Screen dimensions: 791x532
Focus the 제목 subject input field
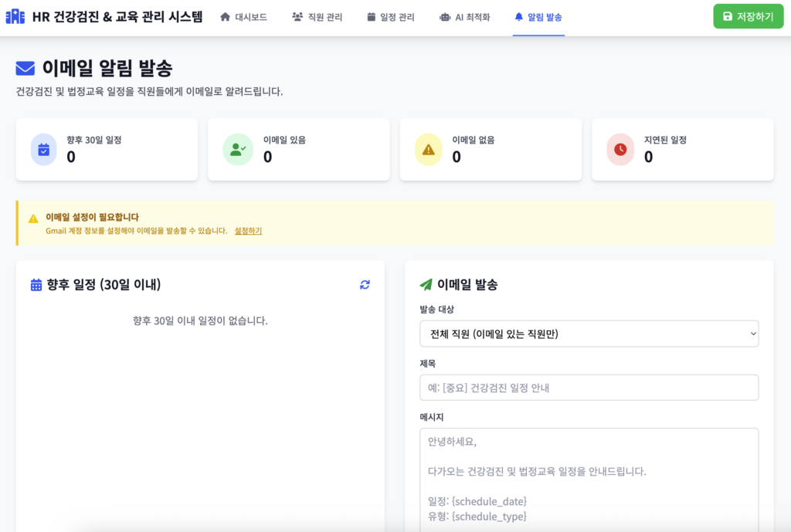tap(589, 388)
